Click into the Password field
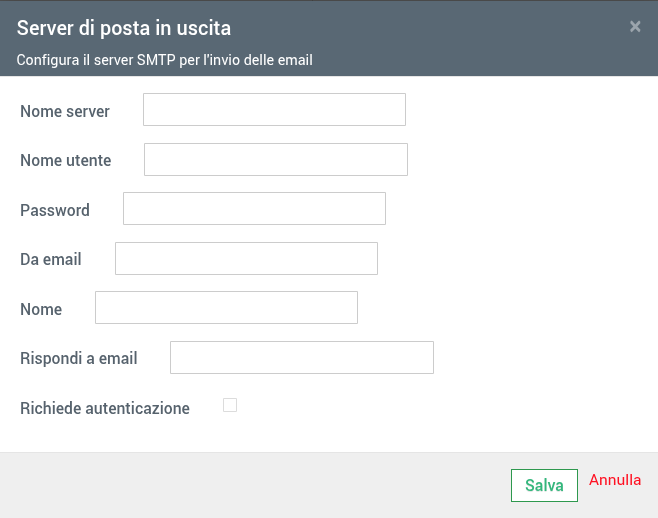 tap(254, 209)
